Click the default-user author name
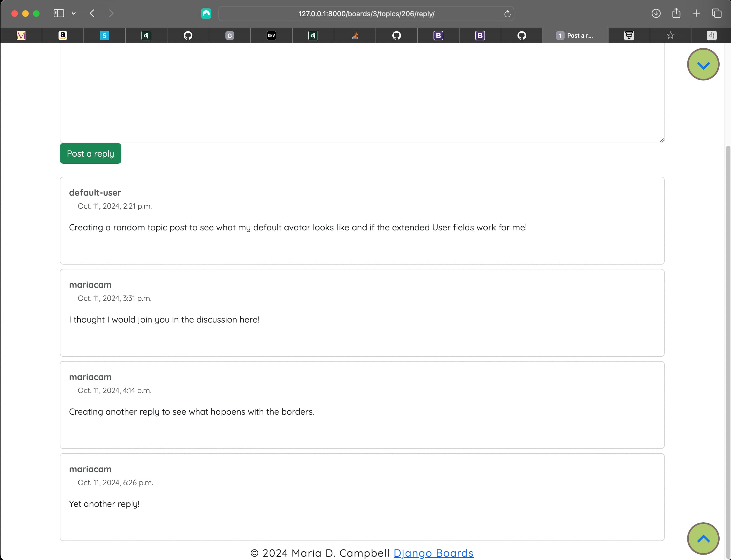 95,193
